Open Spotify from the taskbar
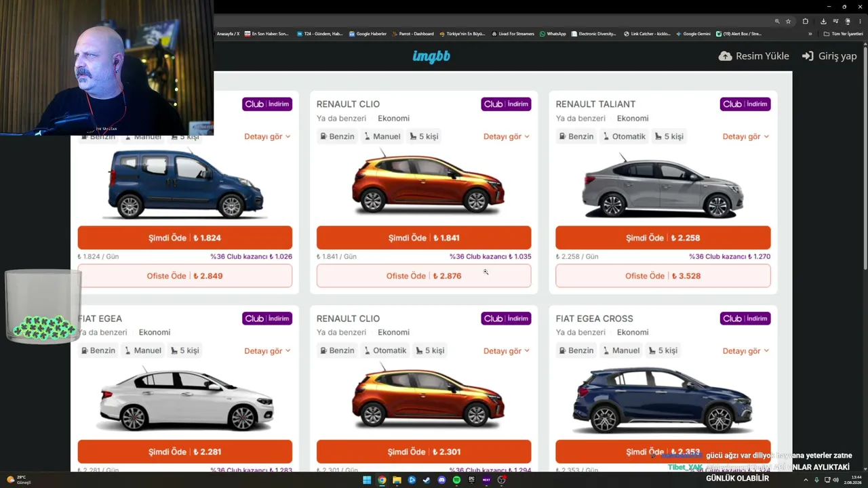The image size is (868, 488). pos(456,480)
